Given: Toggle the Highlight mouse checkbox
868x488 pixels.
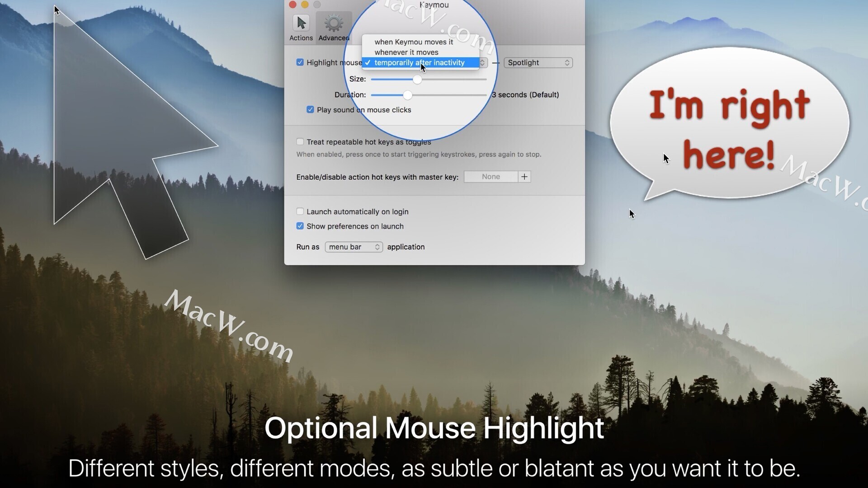Looking at the screenshot, I should point(300,62).
